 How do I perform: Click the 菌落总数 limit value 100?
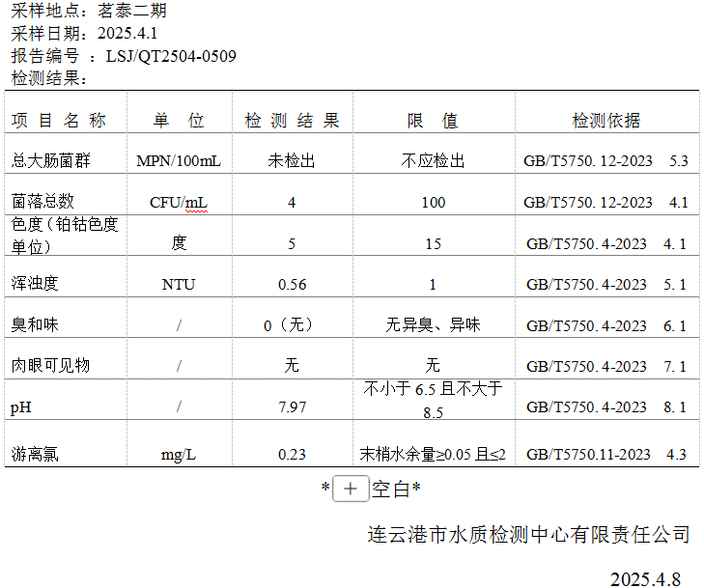coord(433,202)
